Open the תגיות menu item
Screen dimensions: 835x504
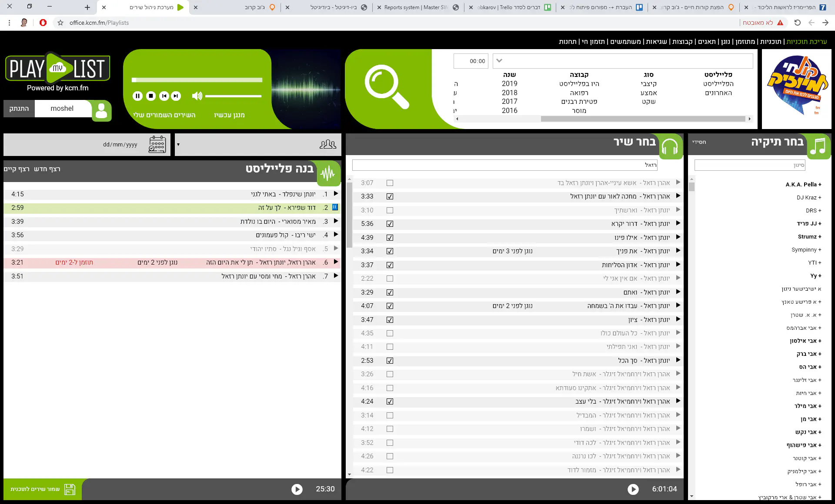point(706,42)
